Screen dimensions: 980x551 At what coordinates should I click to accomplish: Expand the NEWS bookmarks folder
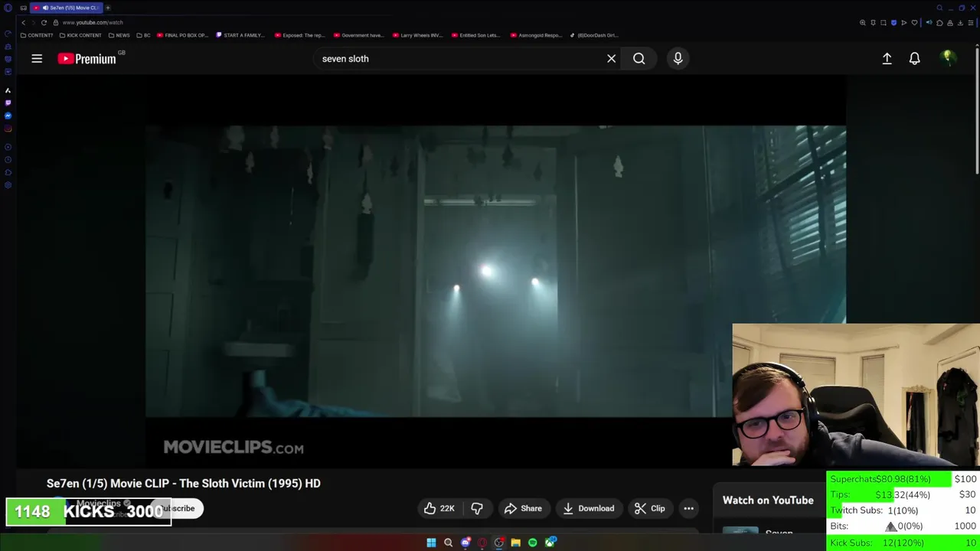pos(119,35)
